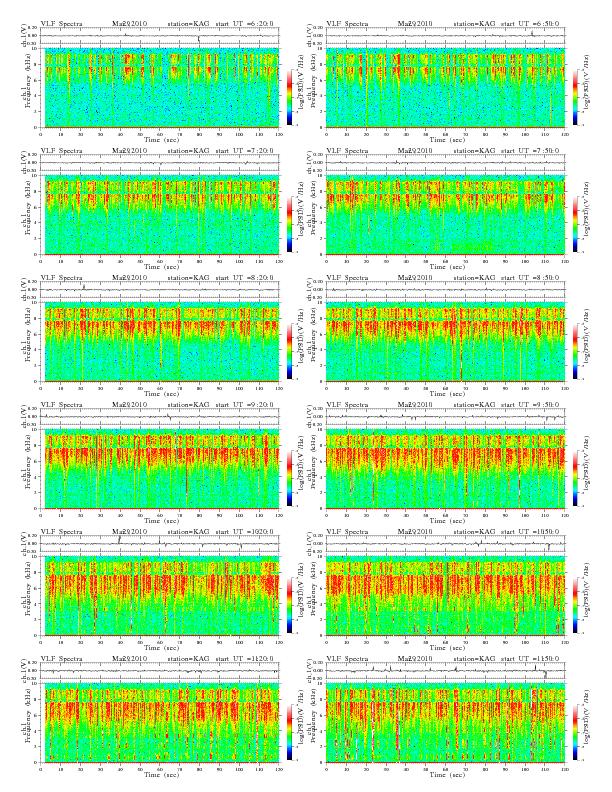The width and height of the screenshot is (612, 792).
Task: Click the waveform trace above the 8:20:0 plot
Action: (160, 290)
